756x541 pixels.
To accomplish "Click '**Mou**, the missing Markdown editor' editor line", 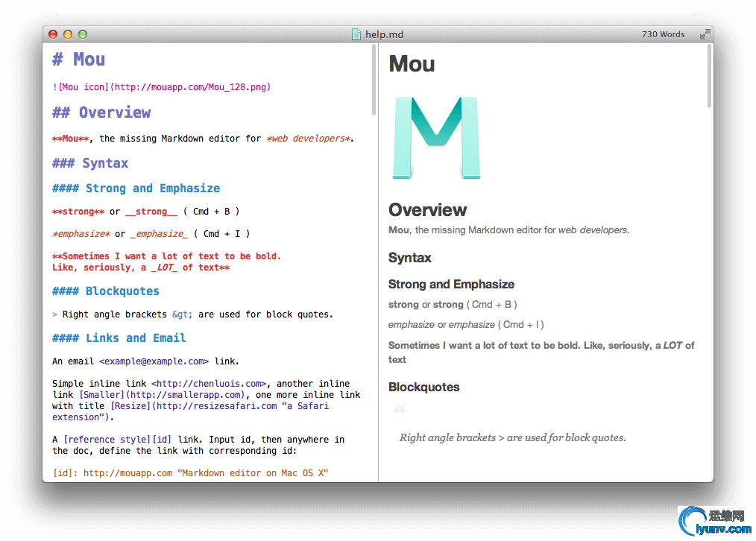I will click(203, 139).
